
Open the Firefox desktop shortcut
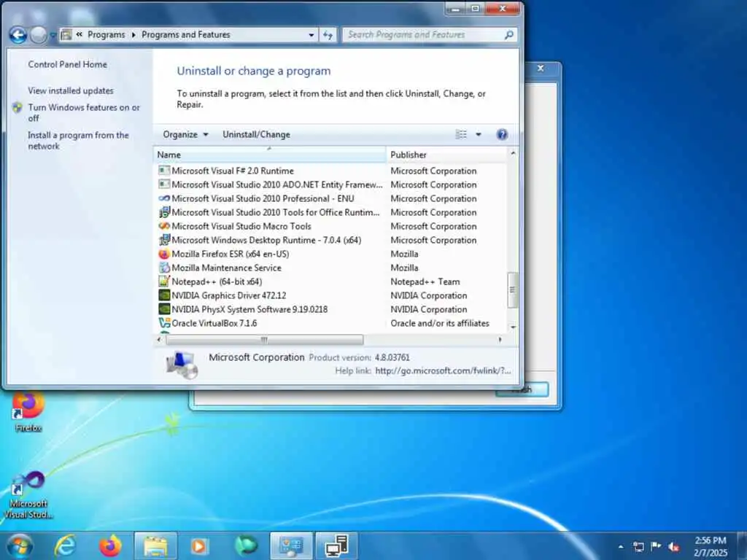click(28, 411)
